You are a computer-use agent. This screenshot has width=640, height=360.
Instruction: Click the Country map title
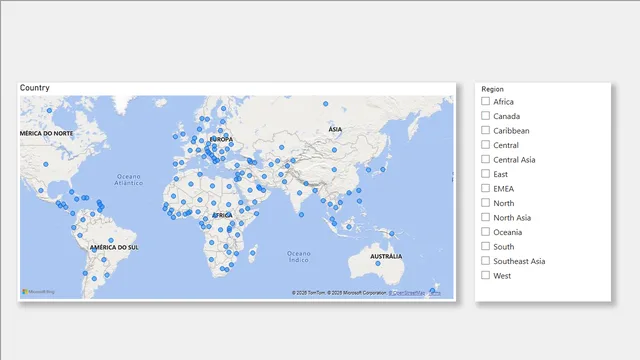tap(35, 88)
